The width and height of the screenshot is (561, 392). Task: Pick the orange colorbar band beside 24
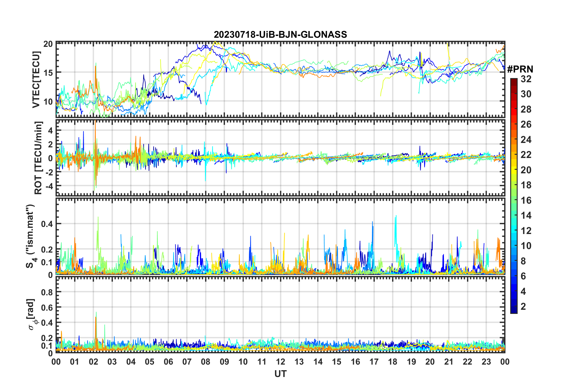(514, 139)
